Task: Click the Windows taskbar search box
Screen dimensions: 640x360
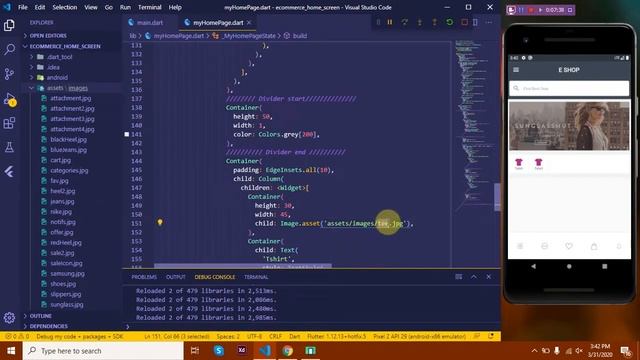Action: pos(103,351)
